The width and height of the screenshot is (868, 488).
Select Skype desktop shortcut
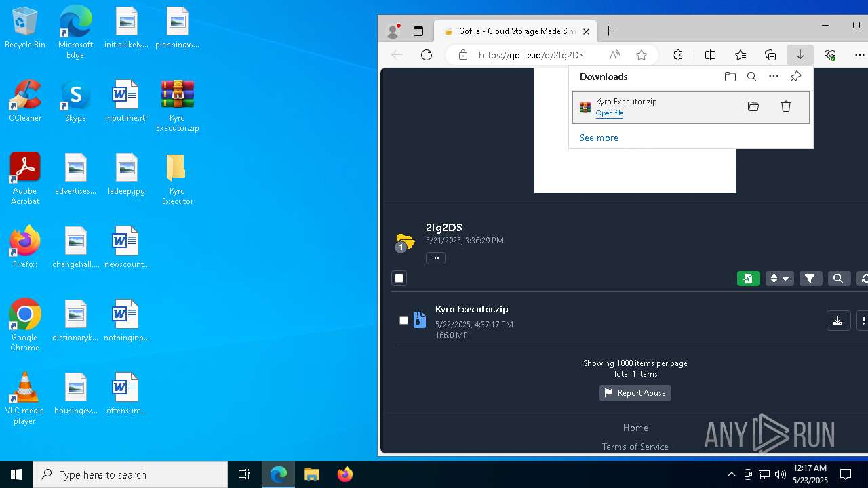tap(75, 102)
